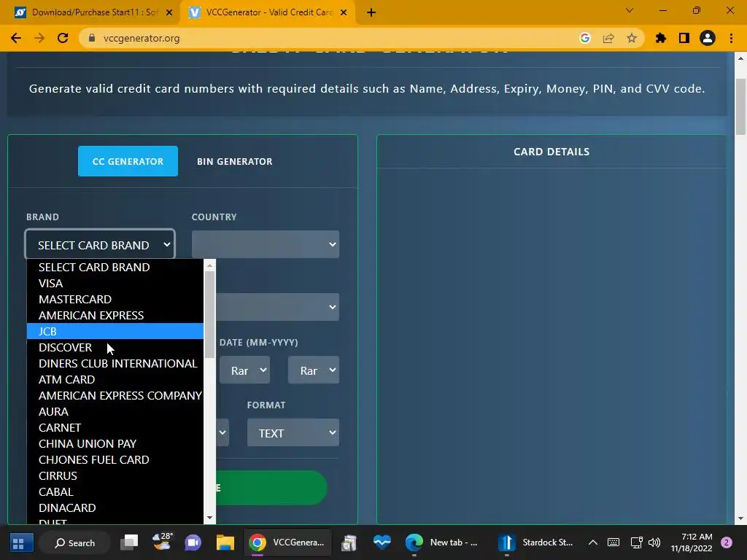Open the tab search chevron
Screen dimensions: 747x560
point(630,10)
